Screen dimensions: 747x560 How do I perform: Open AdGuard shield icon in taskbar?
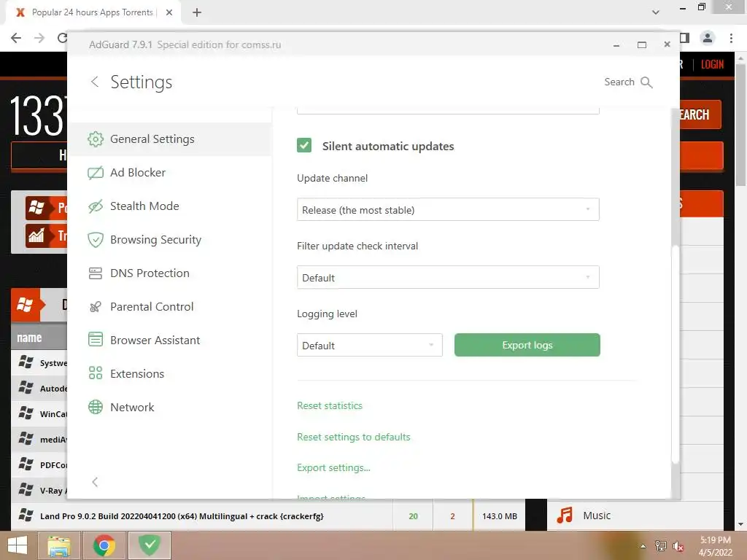point(150,545)
